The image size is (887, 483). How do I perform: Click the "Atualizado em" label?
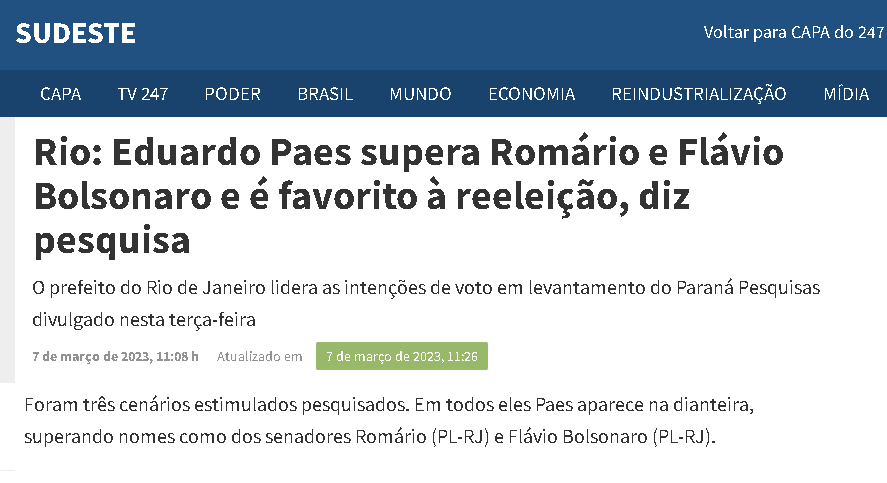(x=259, y=356)
